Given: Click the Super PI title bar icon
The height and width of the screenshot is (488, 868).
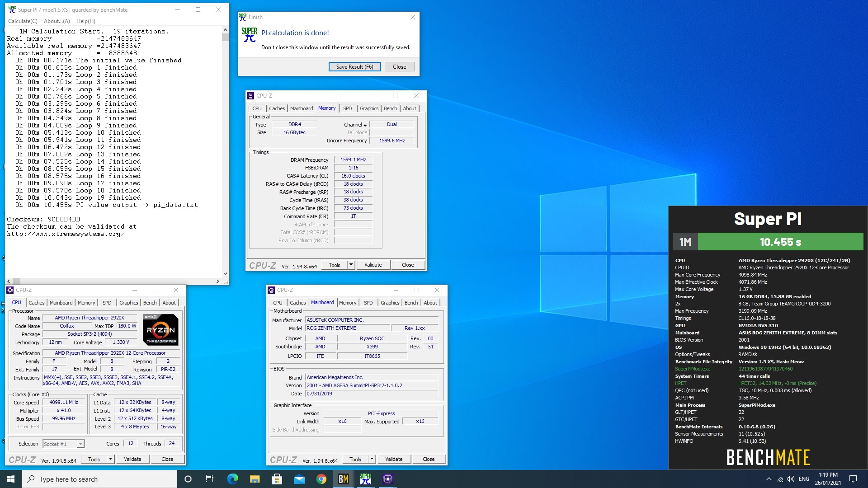Looking at the screenshot, I should pyautogui.click(x=12, y=9).
